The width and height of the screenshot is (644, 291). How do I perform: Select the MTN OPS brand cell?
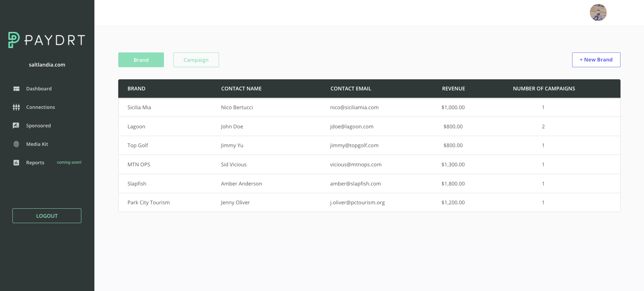(x=139, y=165)
